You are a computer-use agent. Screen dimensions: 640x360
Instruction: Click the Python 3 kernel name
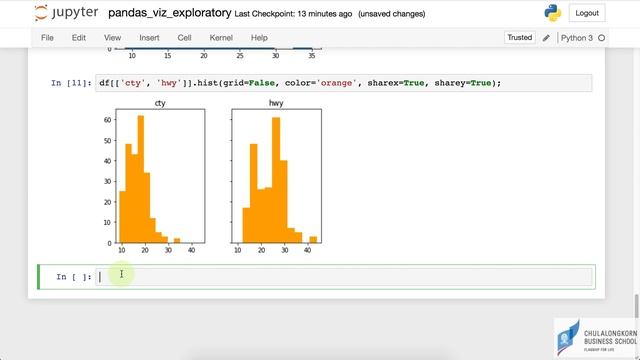[x=576, y=38]
